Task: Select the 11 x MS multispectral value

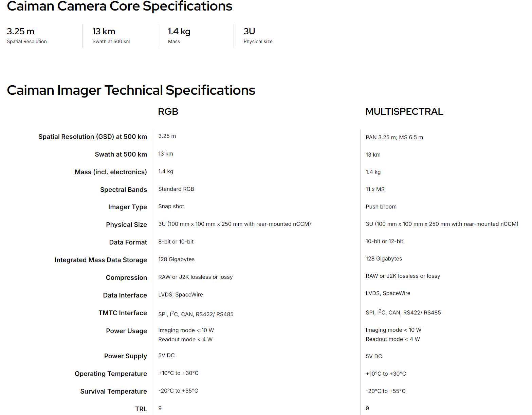Action: point(375,189)
